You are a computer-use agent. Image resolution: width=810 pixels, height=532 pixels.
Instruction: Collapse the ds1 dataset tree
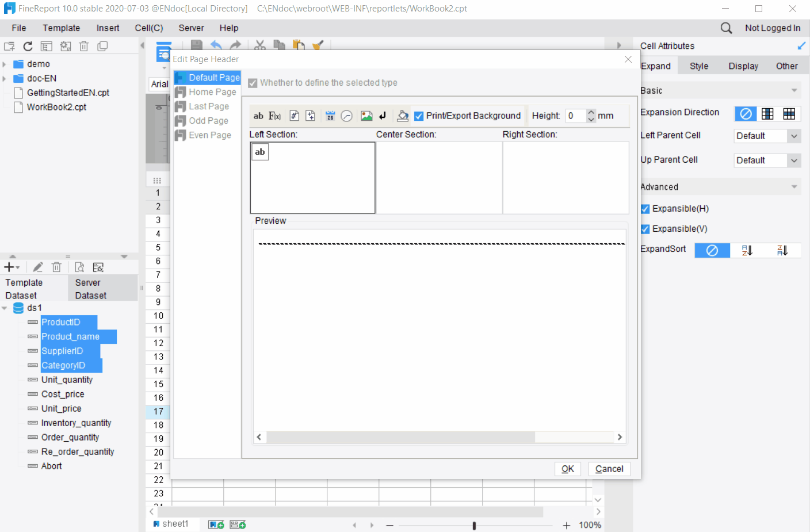(5, 308)
